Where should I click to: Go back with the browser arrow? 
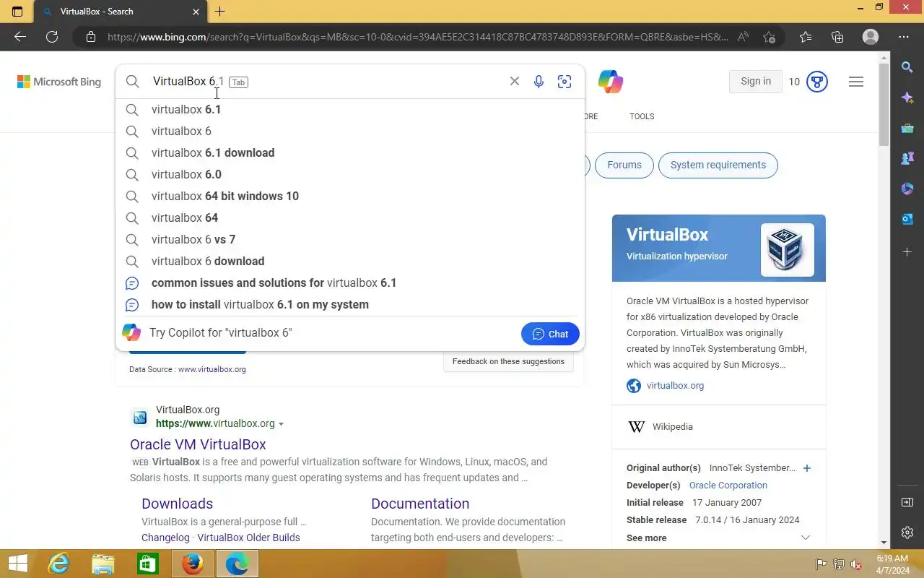(x=20, y=37)
